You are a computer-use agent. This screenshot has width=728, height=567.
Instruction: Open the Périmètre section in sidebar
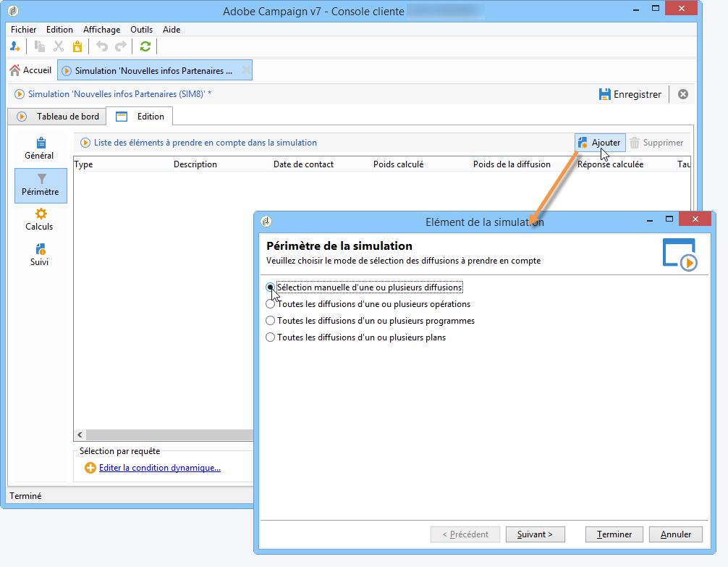click(41, 185)
